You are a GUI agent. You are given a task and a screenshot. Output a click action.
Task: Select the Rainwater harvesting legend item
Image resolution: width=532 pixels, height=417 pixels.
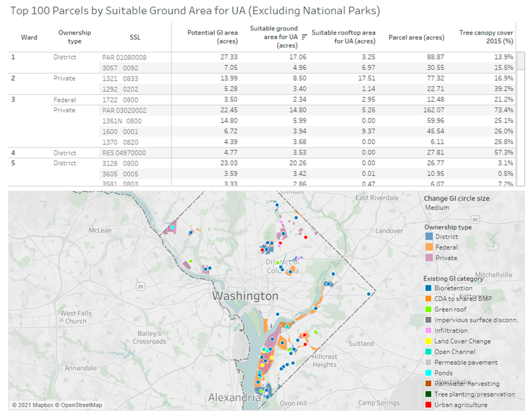point(466,384)
